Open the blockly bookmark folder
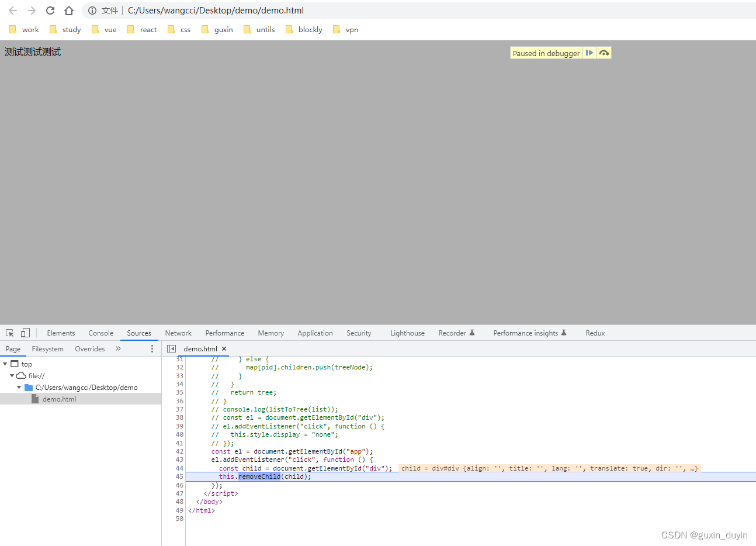This screenshot has height=546, width=756. (x=304, y=29)
